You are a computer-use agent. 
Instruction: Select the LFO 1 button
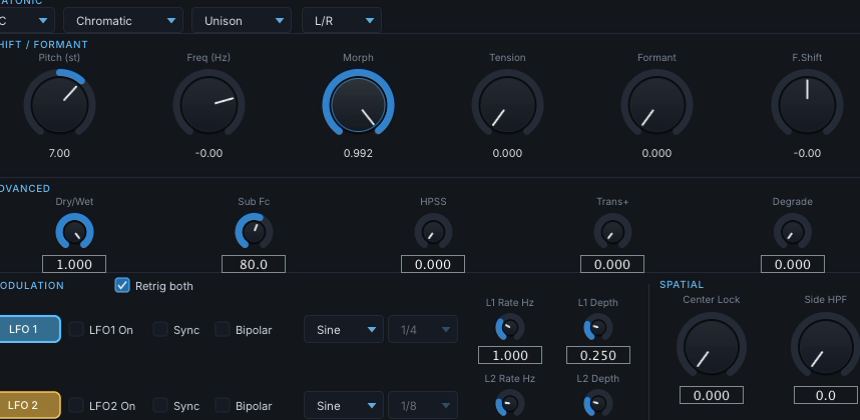pos(29,329)
